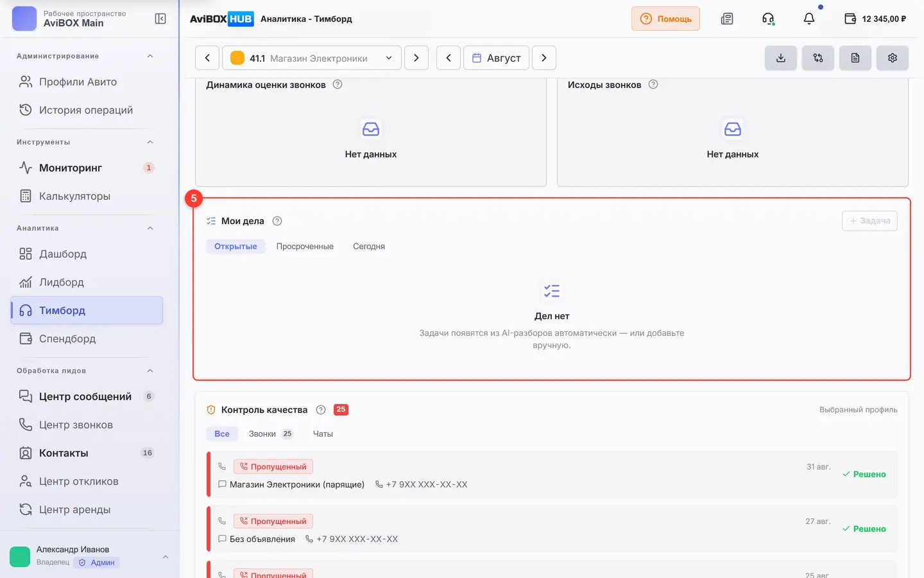Go to next profile arrow

(416, 58)
